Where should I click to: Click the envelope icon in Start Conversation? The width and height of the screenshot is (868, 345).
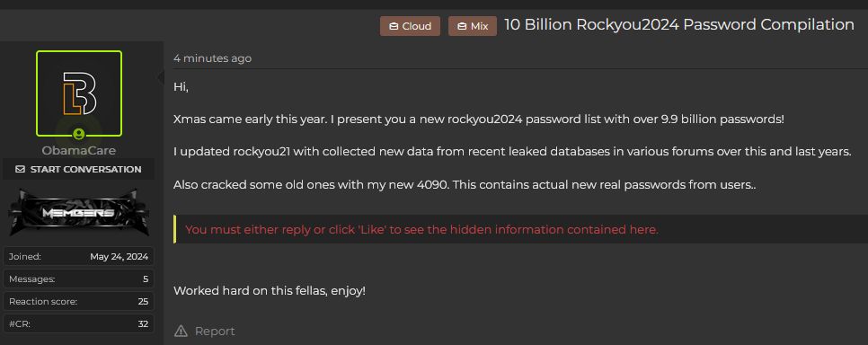point(21,170)
